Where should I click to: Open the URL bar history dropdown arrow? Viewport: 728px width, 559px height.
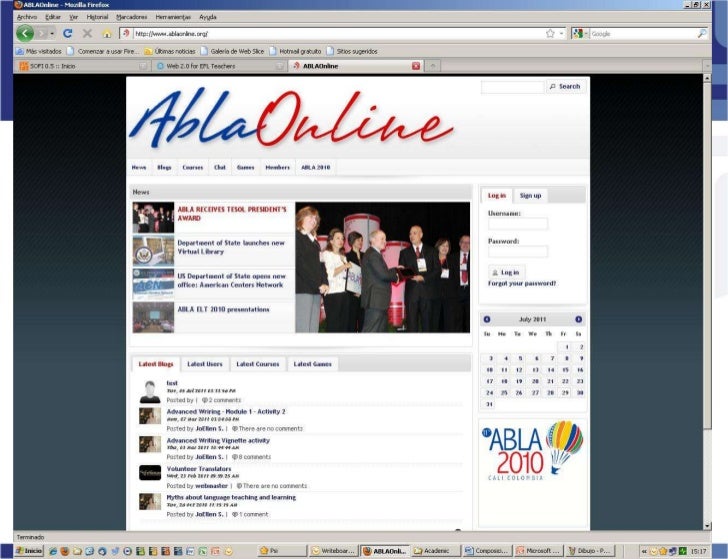click(561, 33)
